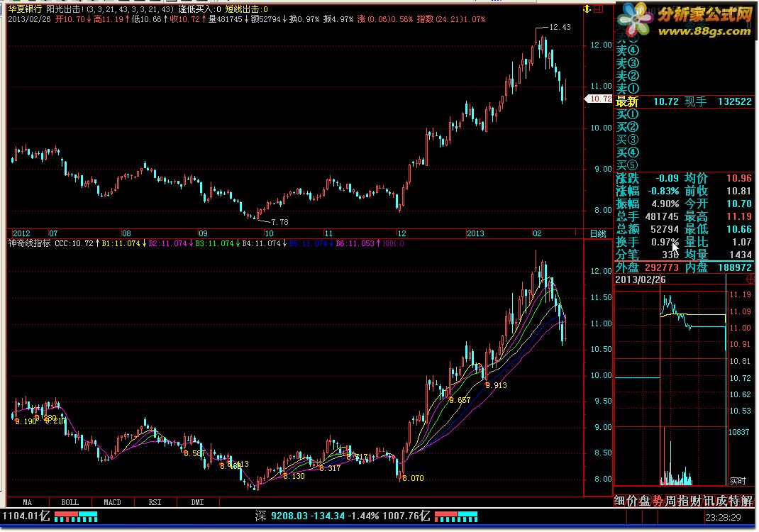Click the 最高 11.19 value

click(739, 216)
